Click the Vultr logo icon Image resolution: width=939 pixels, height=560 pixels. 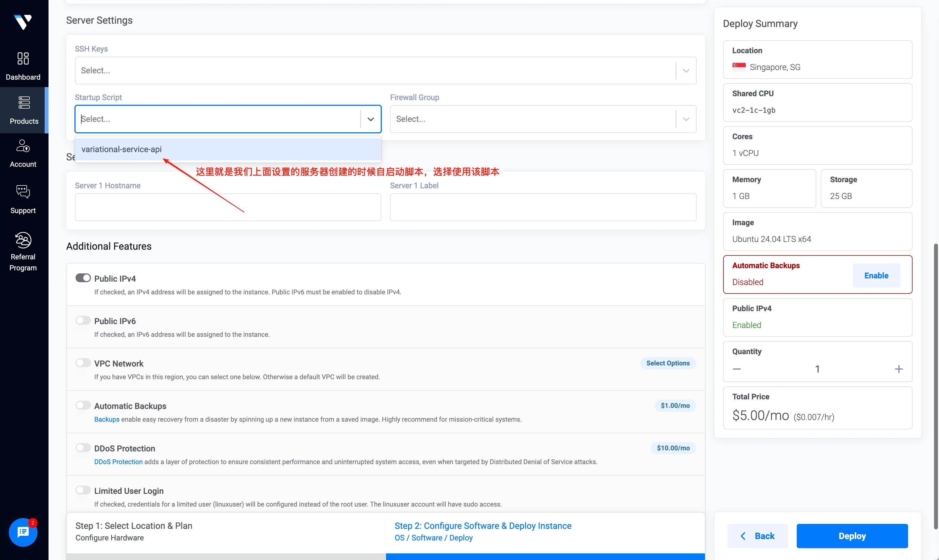[23, 22]
